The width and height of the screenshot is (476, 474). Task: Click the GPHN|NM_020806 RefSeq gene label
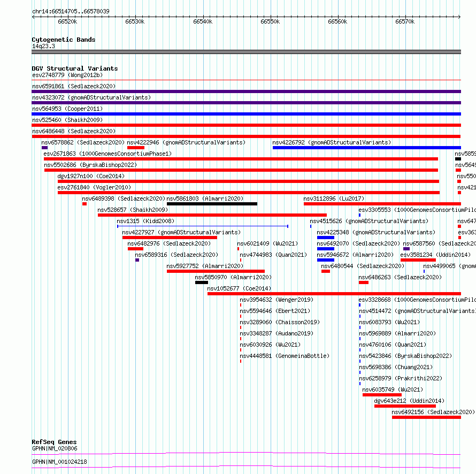(55, 448)
